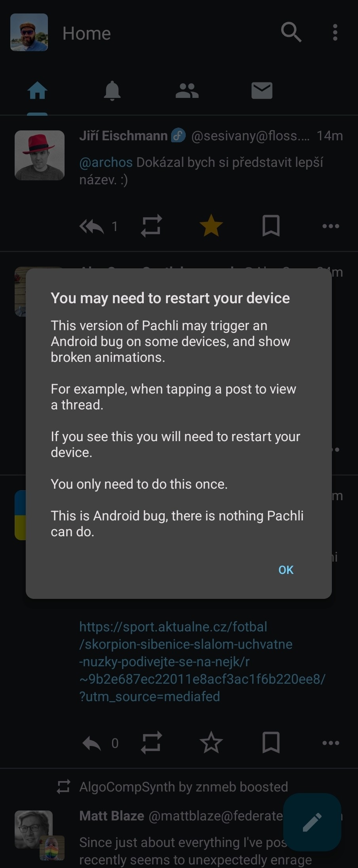Screen dimensions: 358x868
Task: Switch to the Notifications bell tab
Action: [112, 91]
